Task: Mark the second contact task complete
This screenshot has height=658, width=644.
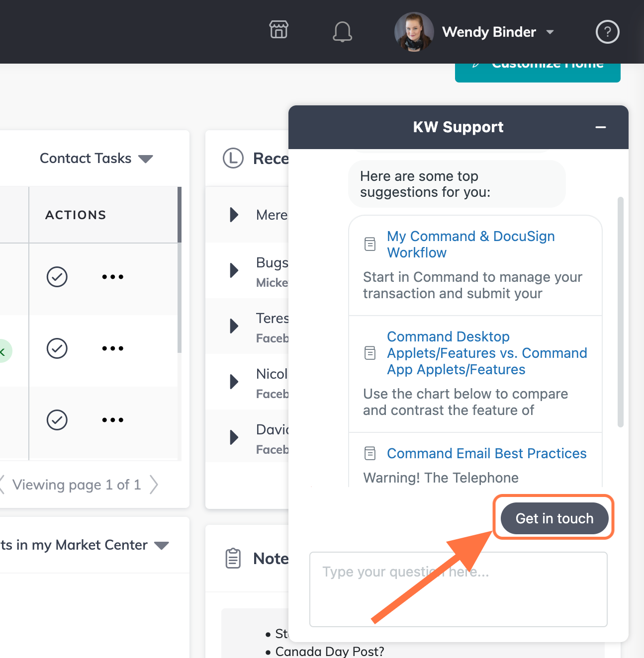Action: click(x=57, y=348)
